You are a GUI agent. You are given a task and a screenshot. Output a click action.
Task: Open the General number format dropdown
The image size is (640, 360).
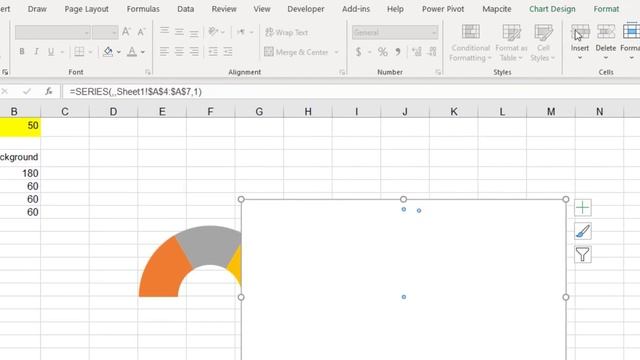[395, 32]
